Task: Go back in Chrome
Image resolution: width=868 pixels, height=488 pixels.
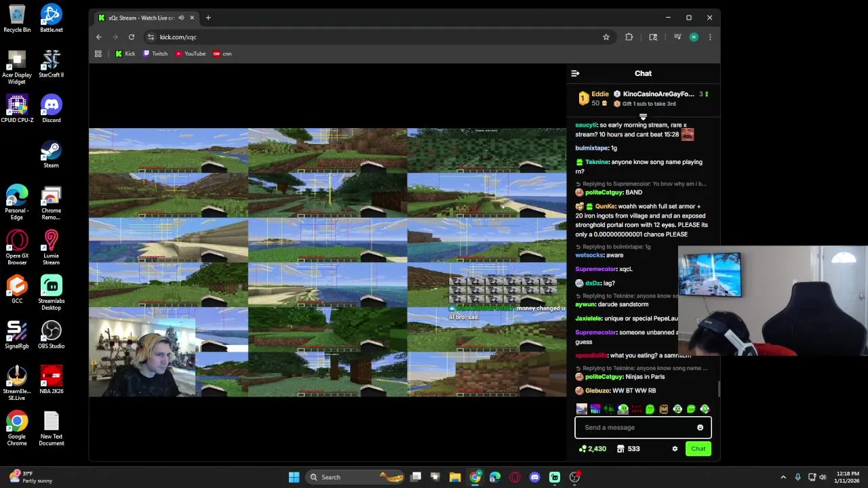Action: point(99,37)
